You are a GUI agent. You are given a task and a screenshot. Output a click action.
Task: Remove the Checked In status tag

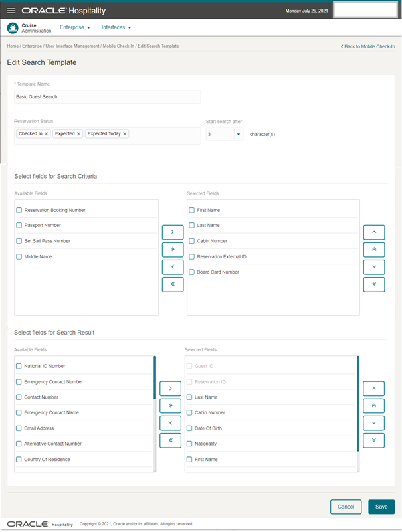tap(46, 134)
